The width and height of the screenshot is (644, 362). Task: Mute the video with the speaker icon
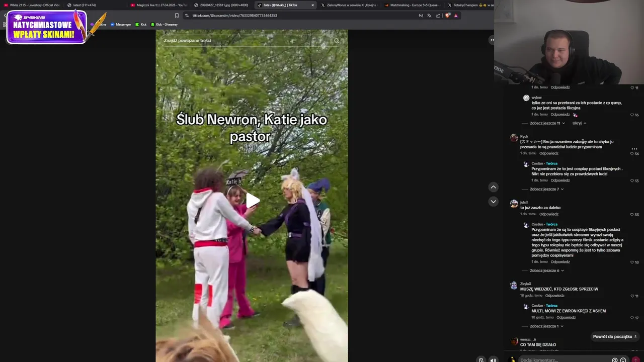coord(493,359)
